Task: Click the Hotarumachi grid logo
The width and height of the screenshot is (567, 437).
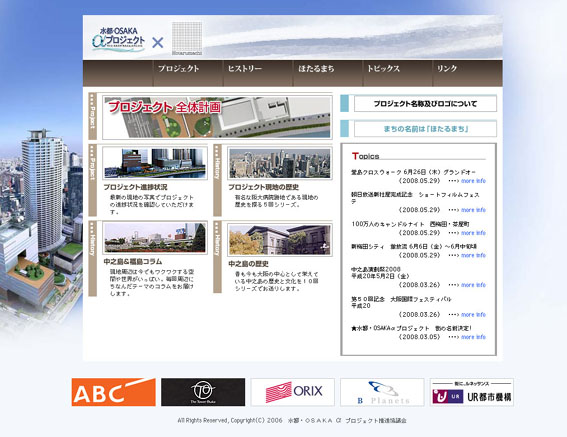Action: click(187, 38)
